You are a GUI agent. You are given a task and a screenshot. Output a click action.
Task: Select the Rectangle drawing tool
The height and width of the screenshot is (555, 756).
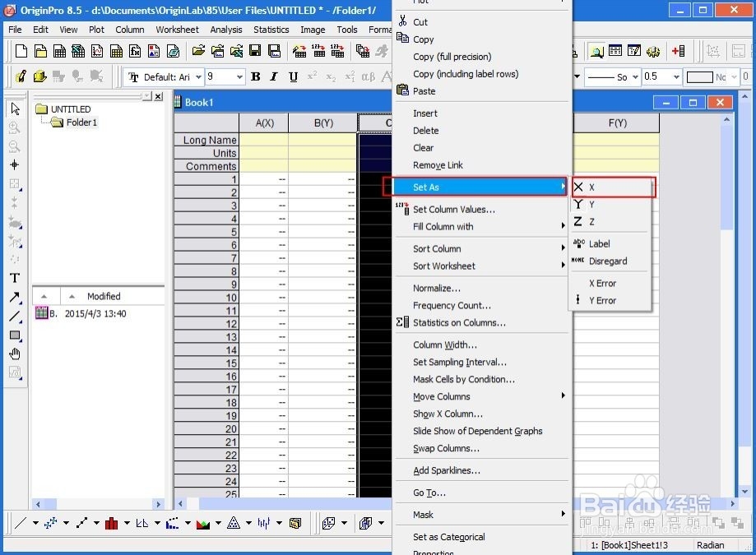(15, 335)
